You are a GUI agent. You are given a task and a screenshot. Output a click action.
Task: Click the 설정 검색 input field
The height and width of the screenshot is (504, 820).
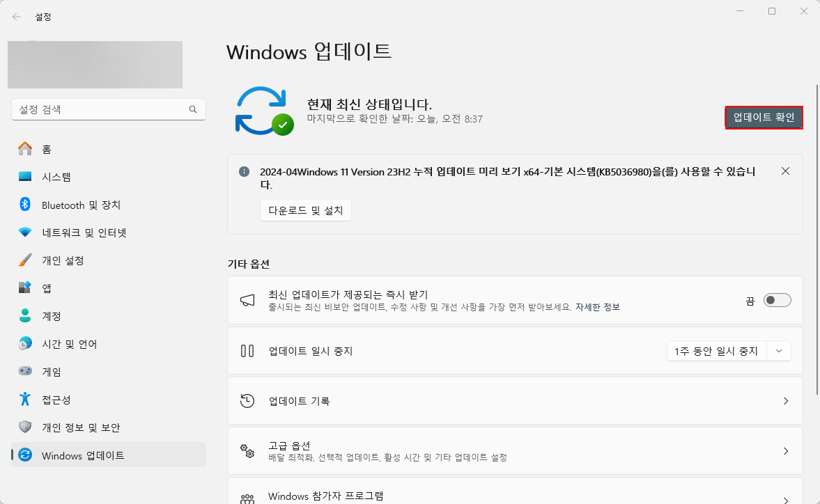[x=108, y=109]
